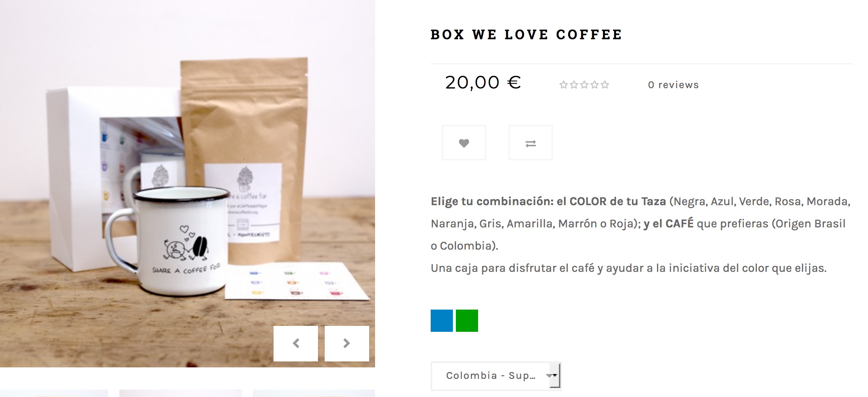Select the blue mug color swatch
The width and height of the screenshot is (868, 397).
(x=442, y=321)
